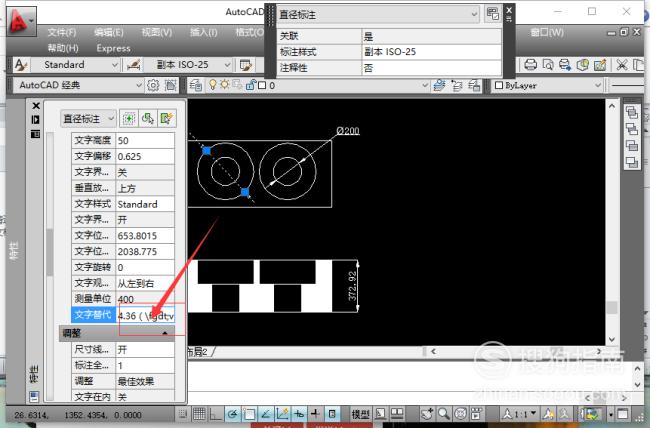Click the text style icon beside Standard
650x428 pixels.
click(x=21, y=65)
